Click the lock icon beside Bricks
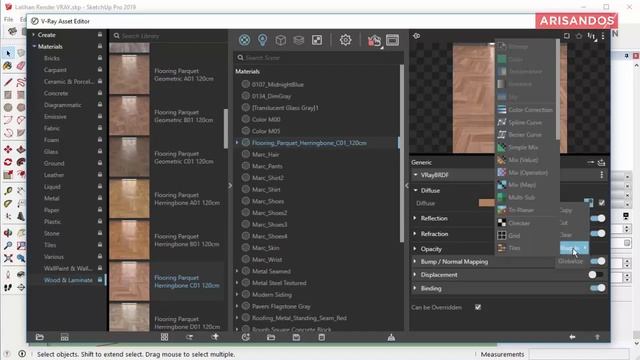This screenshot has width=640, height=360. pos(100,58)
